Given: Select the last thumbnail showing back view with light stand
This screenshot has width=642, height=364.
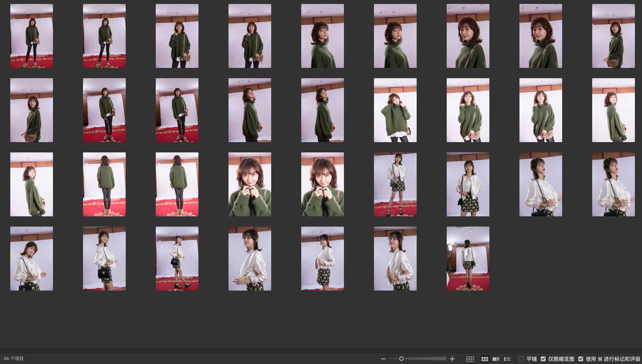Looking at the screenshot, I should 468,259.
